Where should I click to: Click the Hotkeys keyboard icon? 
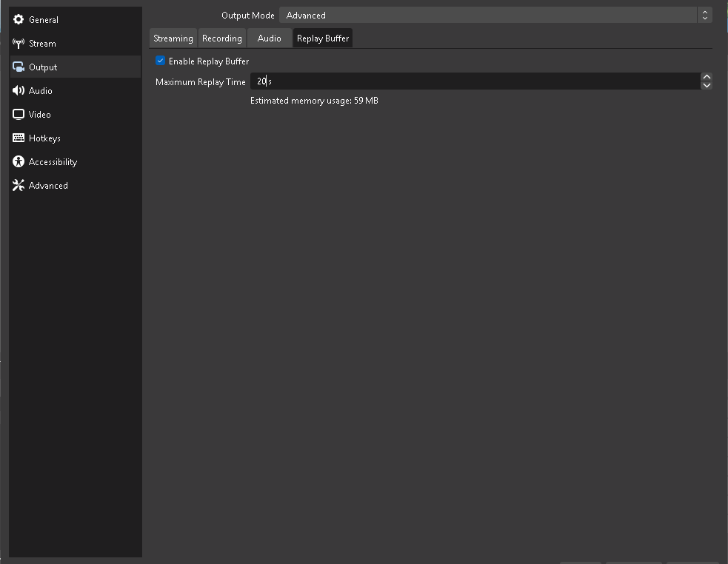coord(19,138)
